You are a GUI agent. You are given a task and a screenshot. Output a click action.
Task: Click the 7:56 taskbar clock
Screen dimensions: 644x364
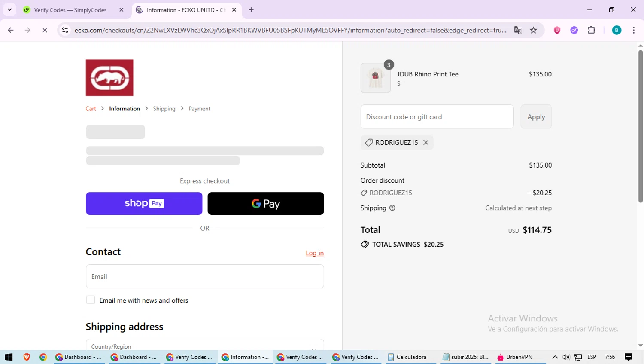(x=610, y=357)
